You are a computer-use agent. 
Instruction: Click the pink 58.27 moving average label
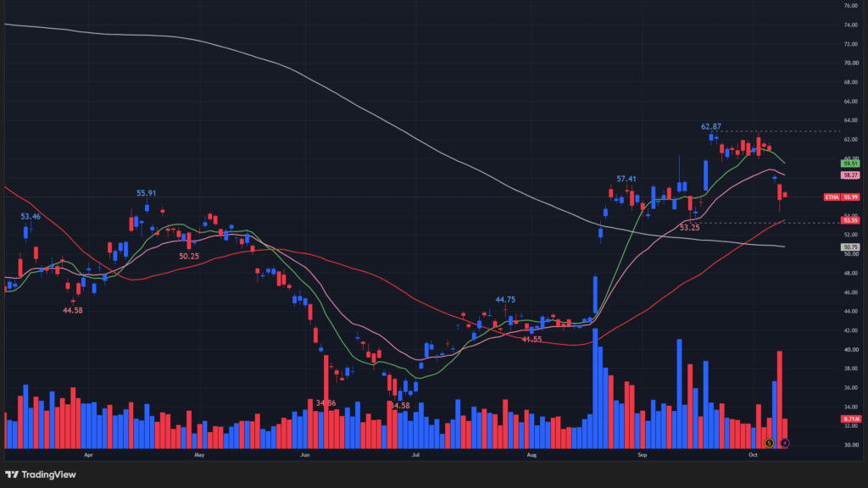coord(849,175)
